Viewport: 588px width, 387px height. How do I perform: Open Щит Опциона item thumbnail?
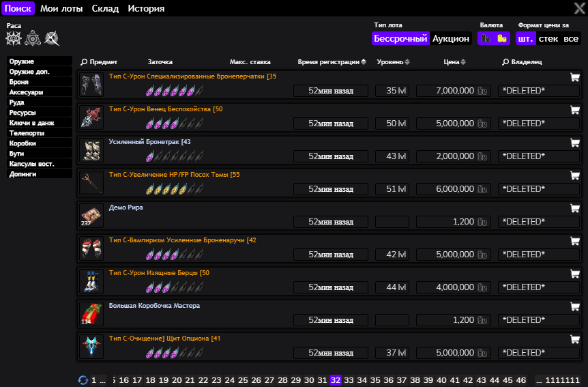(x=91, y=346)
